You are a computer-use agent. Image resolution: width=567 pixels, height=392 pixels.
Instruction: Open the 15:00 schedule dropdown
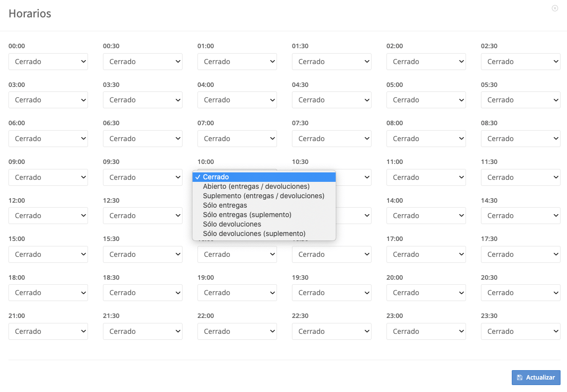tap(48, 254)
